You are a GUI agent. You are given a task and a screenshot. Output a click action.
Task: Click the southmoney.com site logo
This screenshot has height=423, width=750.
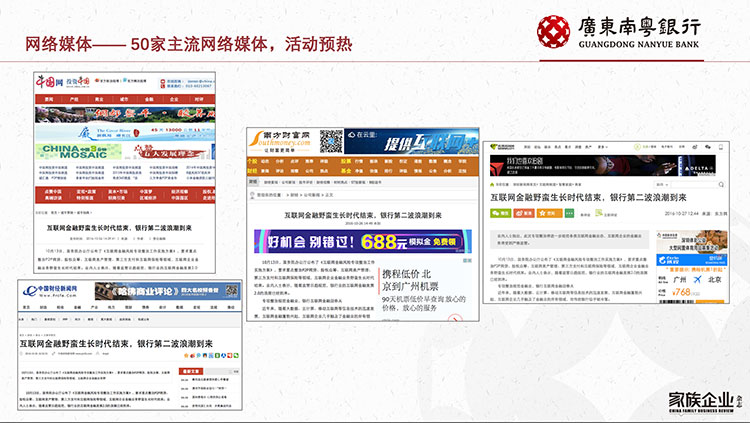pyautogui.click(x=279, y=140)
